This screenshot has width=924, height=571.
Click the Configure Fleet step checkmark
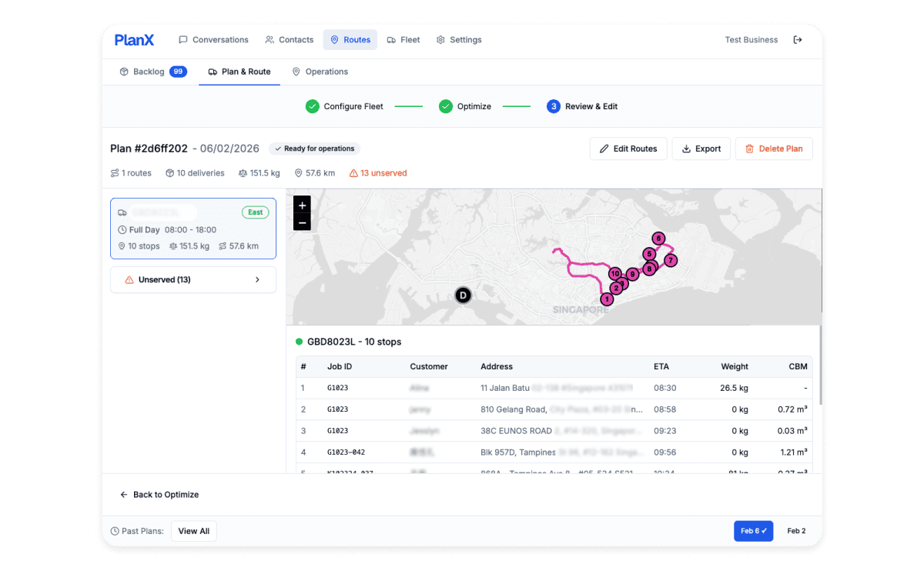point(312,106)
